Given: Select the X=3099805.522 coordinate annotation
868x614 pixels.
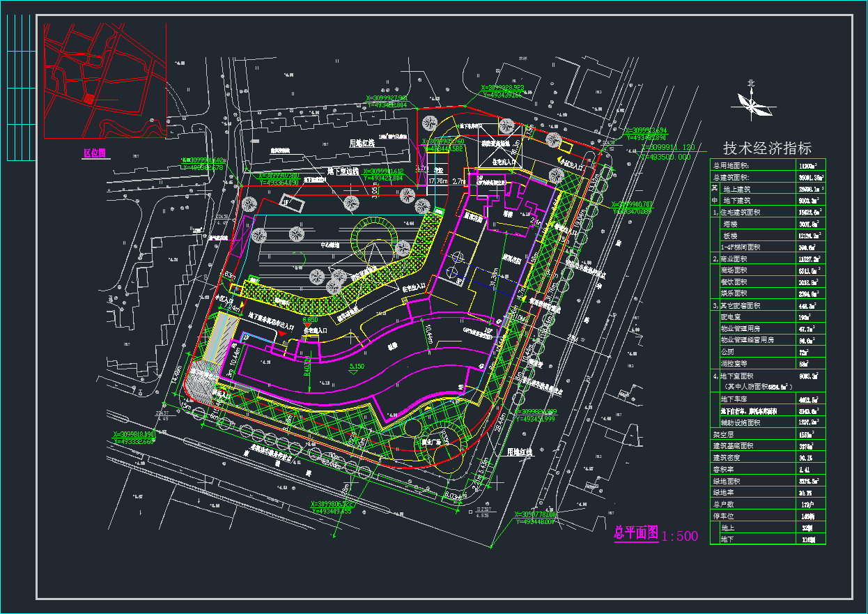Looking at the screenshot, I should click(x=333, y=504).
